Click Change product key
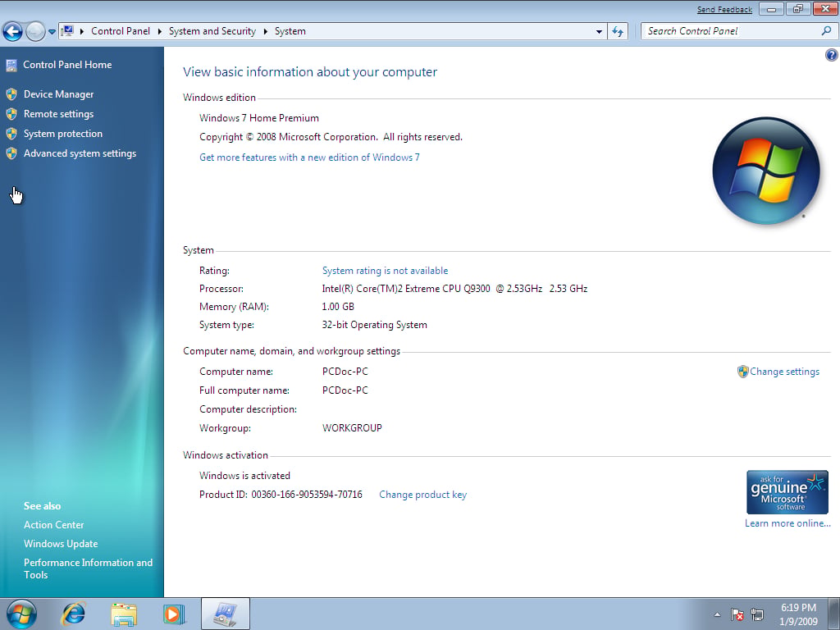 coord(422,495)
